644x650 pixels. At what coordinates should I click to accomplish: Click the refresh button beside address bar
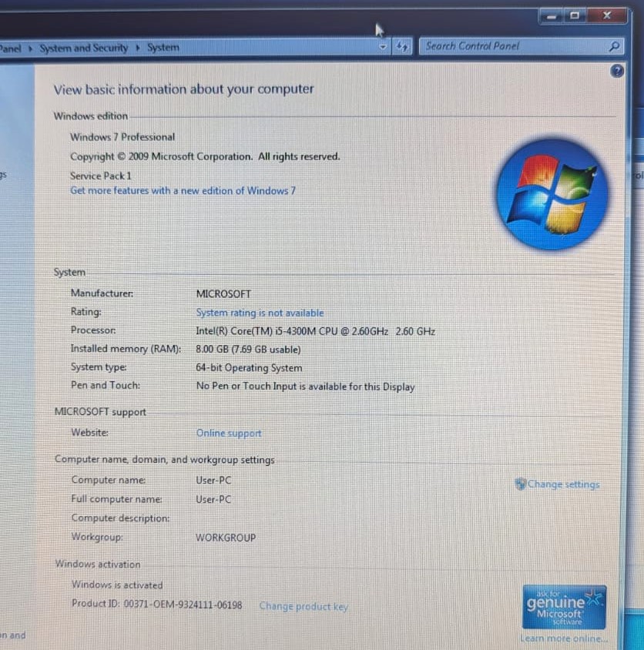point(402,46)
